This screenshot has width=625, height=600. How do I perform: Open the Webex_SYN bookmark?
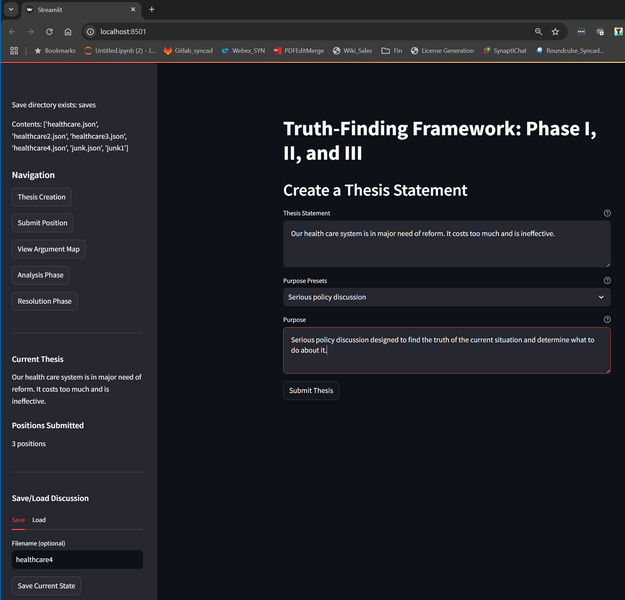click(x=243, y=51)
